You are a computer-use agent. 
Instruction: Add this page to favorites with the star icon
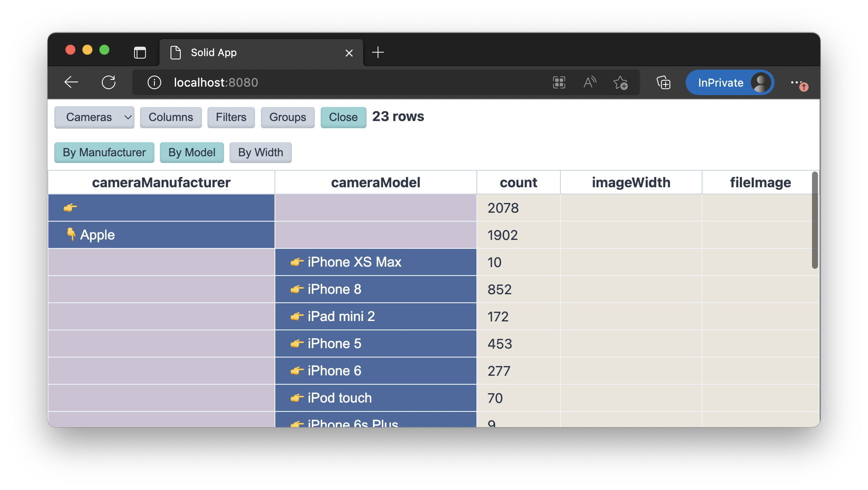[621, 82]
